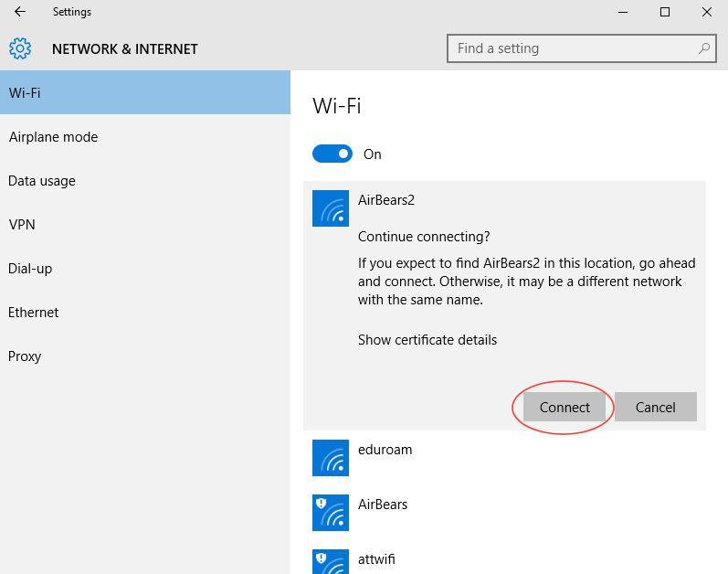Image resolution: width=728 pixels, height=574 pixels.
Task: Open Airplane mode settings
Action: 145,137
